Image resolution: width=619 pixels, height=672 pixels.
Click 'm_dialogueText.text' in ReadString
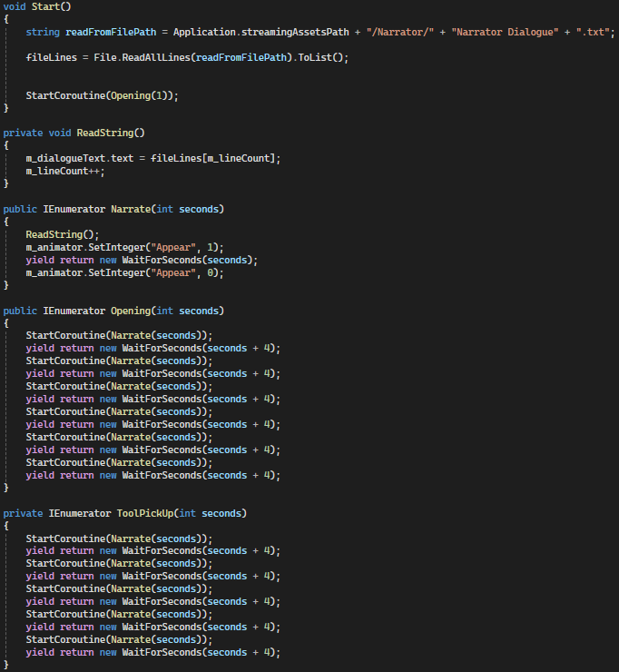click(x=80, y=158)
